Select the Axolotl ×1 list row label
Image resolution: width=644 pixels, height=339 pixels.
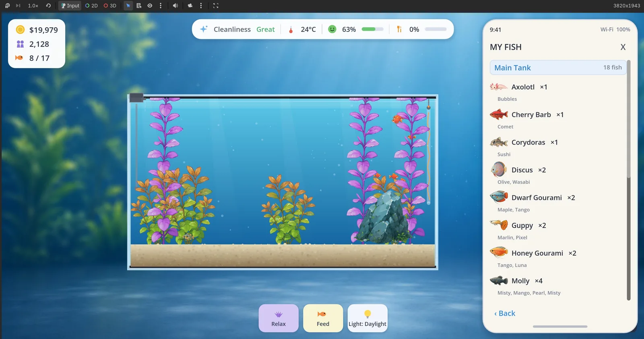[x=529, y=87]
